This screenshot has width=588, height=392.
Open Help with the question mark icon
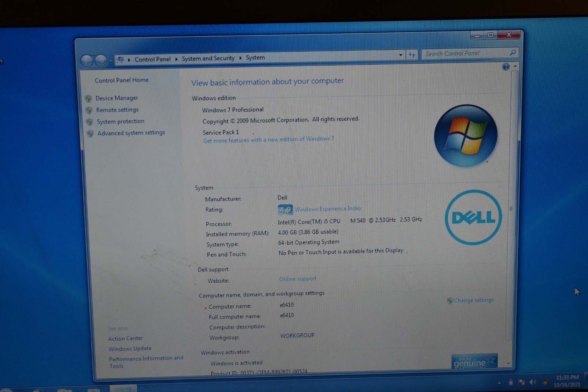pos(506,67)
